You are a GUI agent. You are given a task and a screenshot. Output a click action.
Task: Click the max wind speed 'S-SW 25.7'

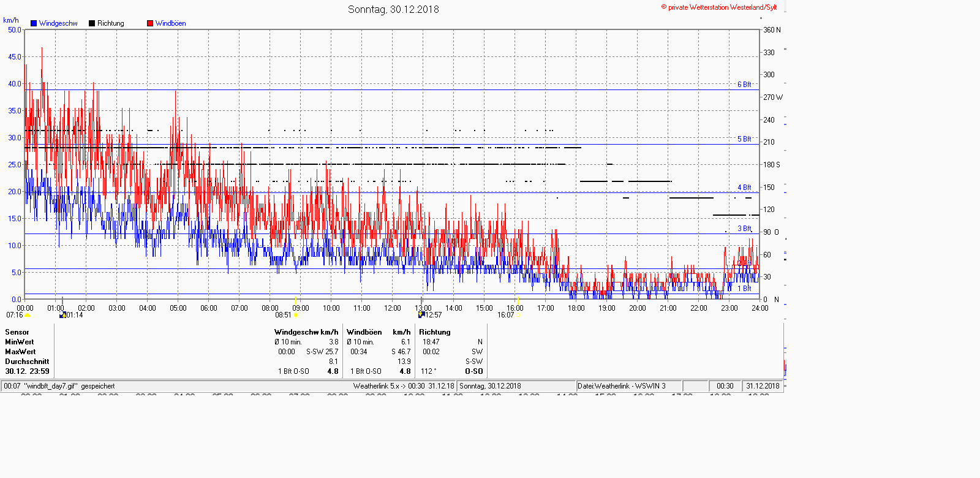pos(322,352)
